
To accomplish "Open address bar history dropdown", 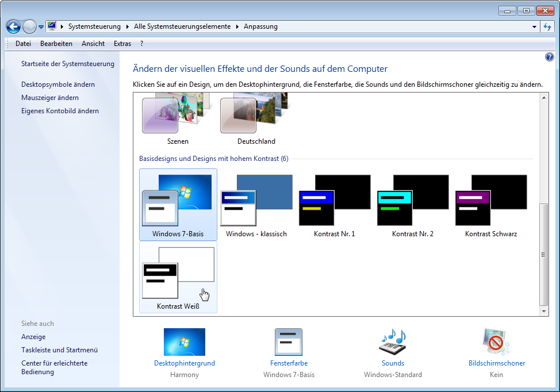I will tap(534, 27).
